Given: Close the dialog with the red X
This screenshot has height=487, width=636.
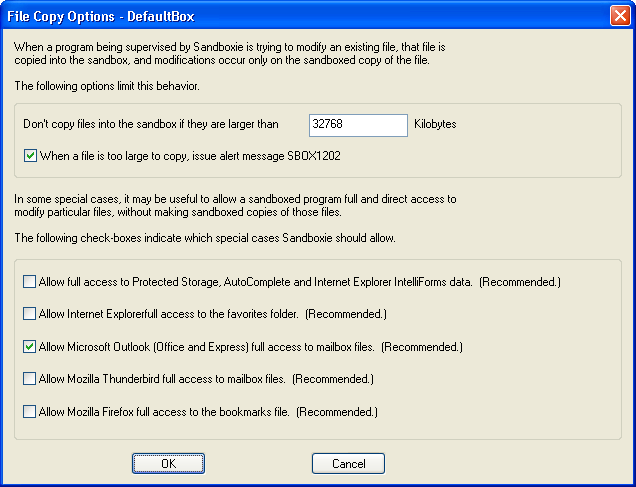Looking at the screenshot, I should [620, 16].
